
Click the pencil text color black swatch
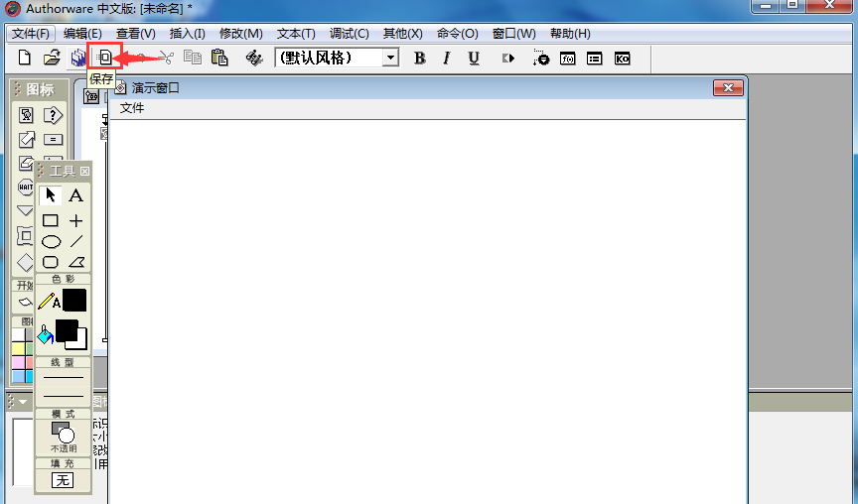pyautogui.click(x=74, y=301)
